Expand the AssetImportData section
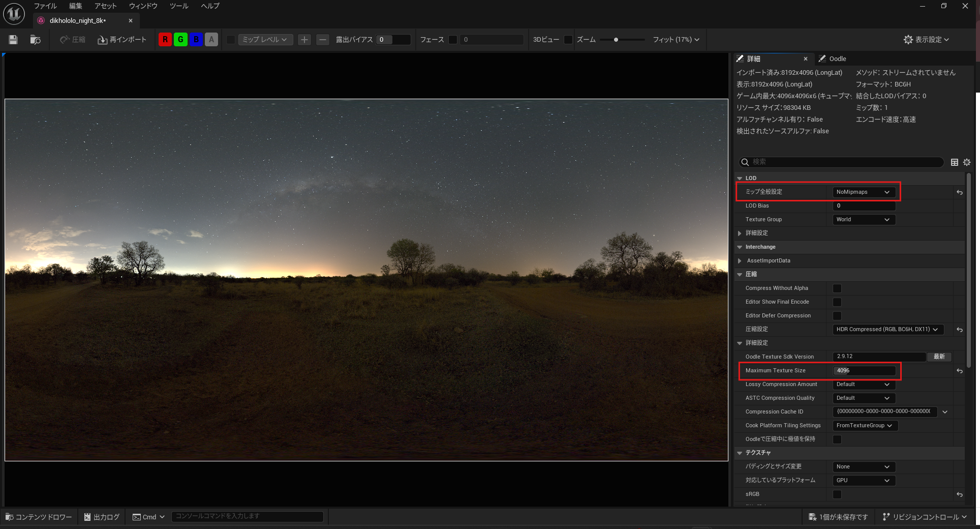980x529 pixels. (740, 261)
